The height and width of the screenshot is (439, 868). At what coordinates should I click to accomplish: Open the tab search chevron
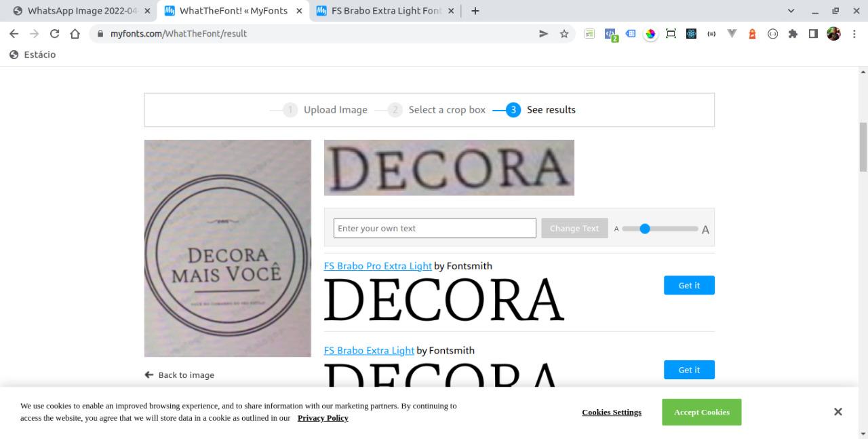click(791, 11)
